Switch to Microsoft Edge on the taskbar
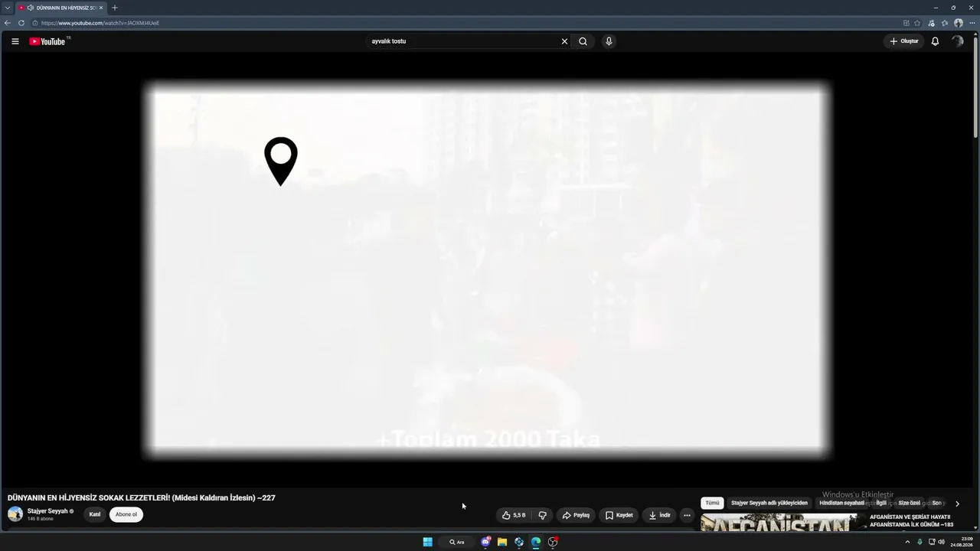This screenshot has width=980, height=551. coord(536,542)
